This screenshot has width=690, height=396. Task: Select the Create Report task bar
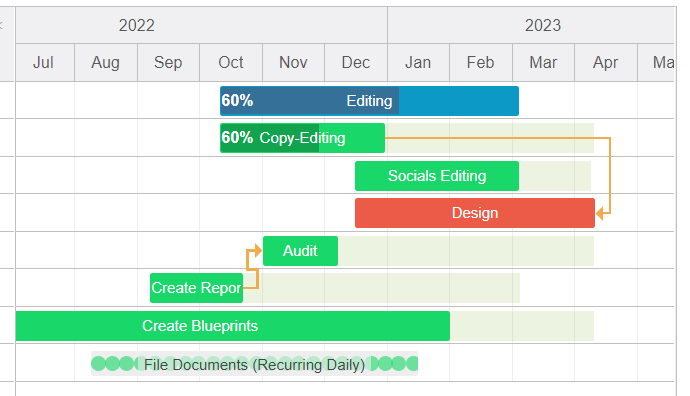point(196,288)
